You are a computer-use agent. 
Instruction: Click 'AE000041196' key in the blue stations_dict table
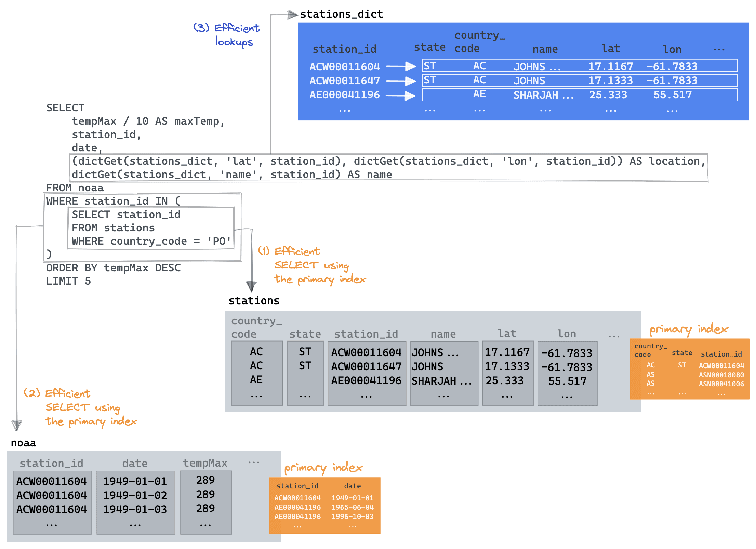point(345,95)
